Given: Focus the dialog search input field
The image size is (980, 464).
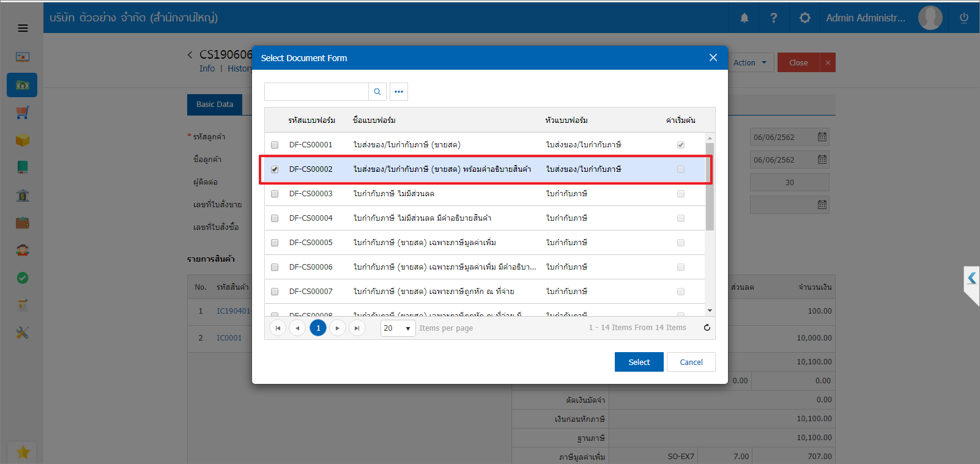Looking at the screenshot, I should 316,92.
